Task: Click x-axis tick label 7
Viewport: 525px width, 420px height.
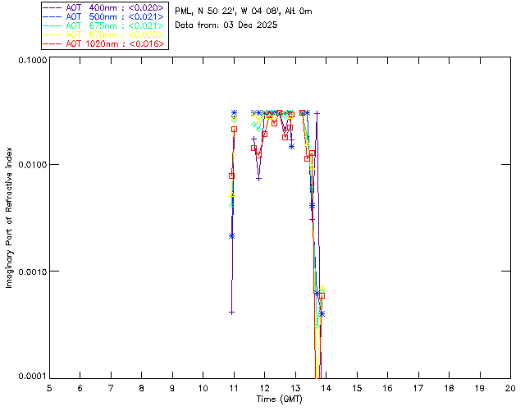Action: pos(111,388)
